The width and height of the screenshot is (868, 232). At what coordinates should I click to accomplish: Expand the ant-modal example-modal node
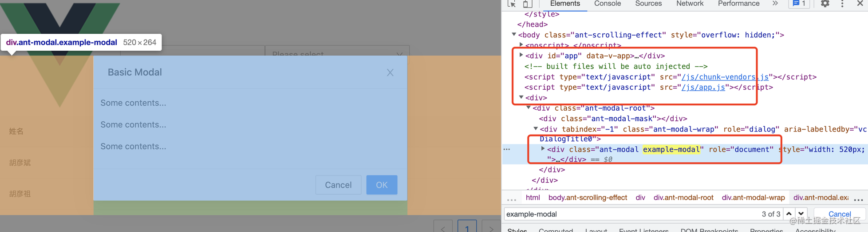[543, 149]
